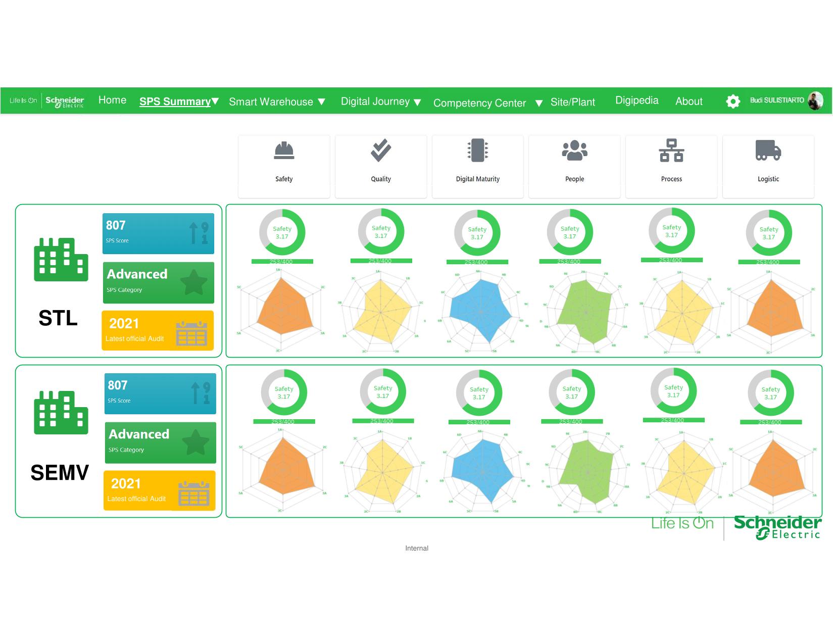The height and width of the screenshot is (644, 833).
Task: Open settings via the gear icon
Action: click(732, 101)
